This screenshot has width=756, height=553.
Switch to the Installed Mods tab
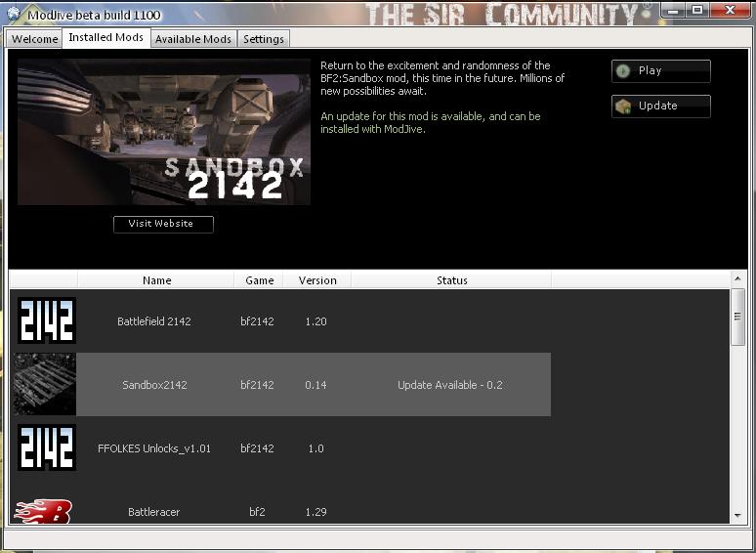point(106,37)
